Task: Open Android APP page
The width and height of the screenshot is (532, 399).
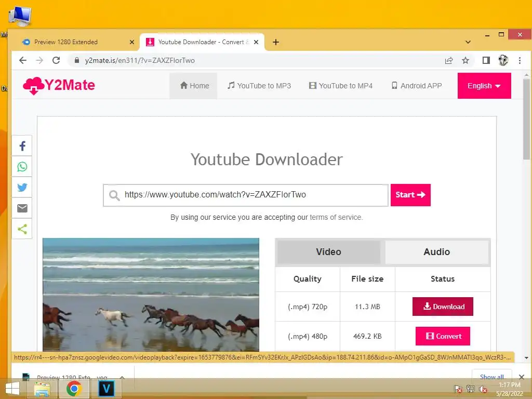Action: coord(417,86)
